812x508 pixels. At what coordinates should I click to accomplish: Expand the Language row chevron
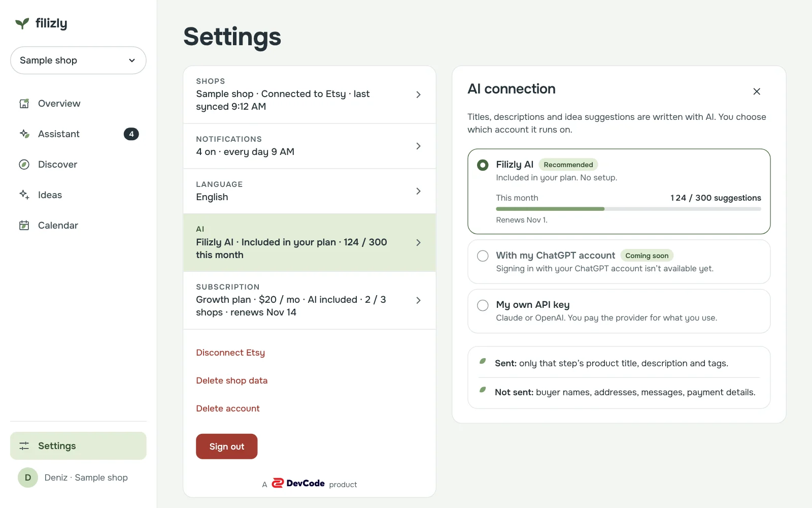click(x=418, y=191)
